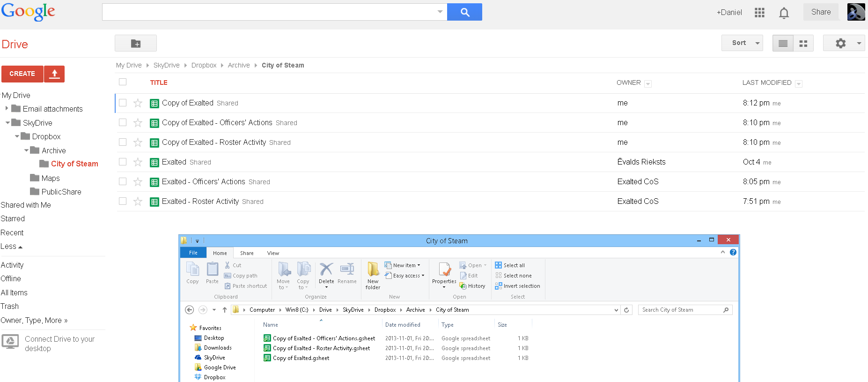Expand the Email attachments folder arrow

pos(7,108)
